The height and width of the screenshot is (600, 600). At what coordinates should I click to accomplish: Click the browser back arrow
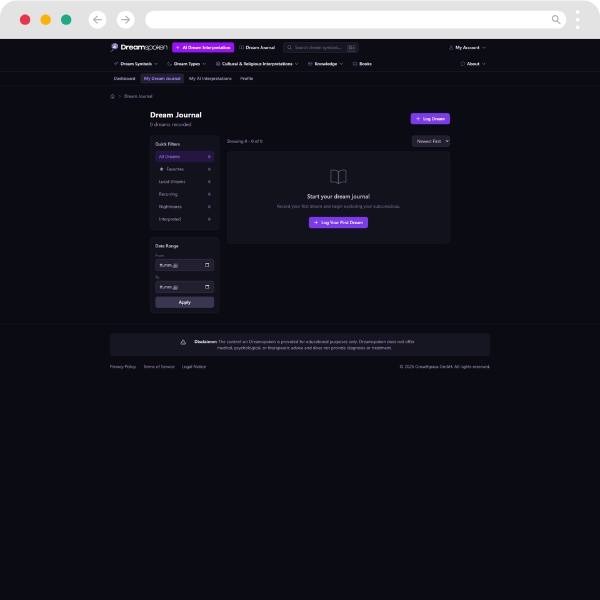pyautogui.click(x=97, y=19)
